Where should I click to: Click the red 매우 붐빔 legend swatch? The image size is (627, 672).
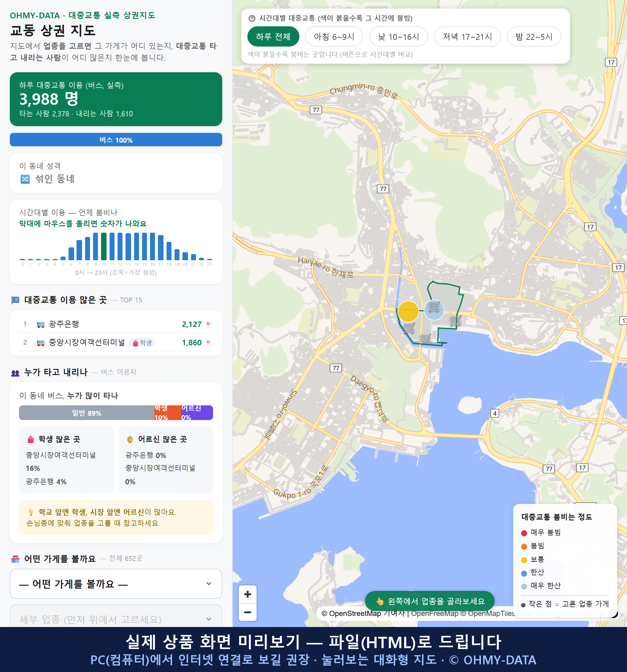pyautogui.click(x=524, y=533)
